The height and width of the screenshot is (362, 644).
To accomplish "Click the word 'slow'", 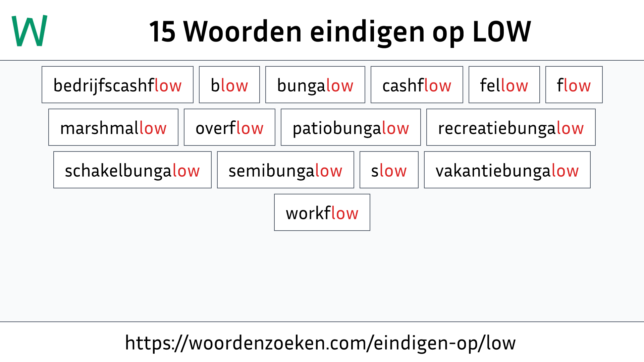I will [388, 170].
